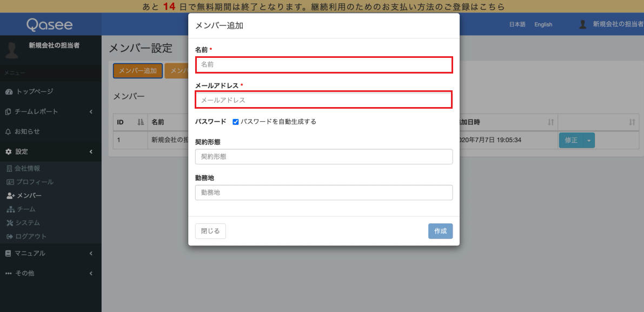Click the sidebar profile avatar

point(12,50)
